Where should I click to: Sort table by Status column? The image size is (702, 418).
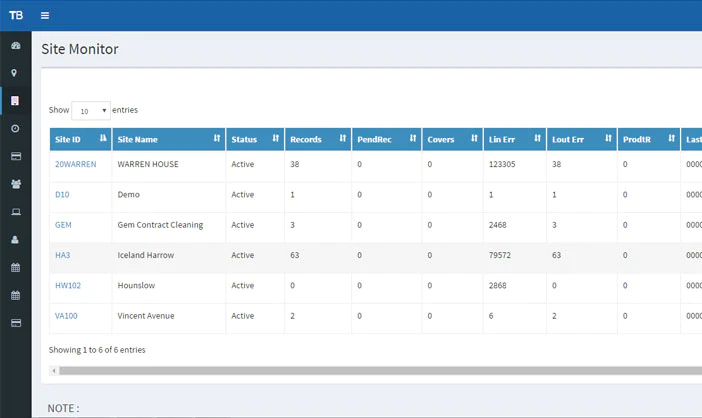pos(255,139)
